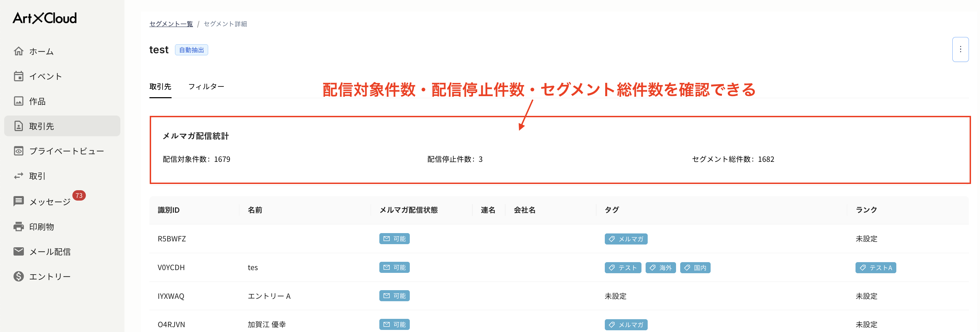980x332 pixels.
Task: Select the 取引先 tab
Action: click(160, 87)
